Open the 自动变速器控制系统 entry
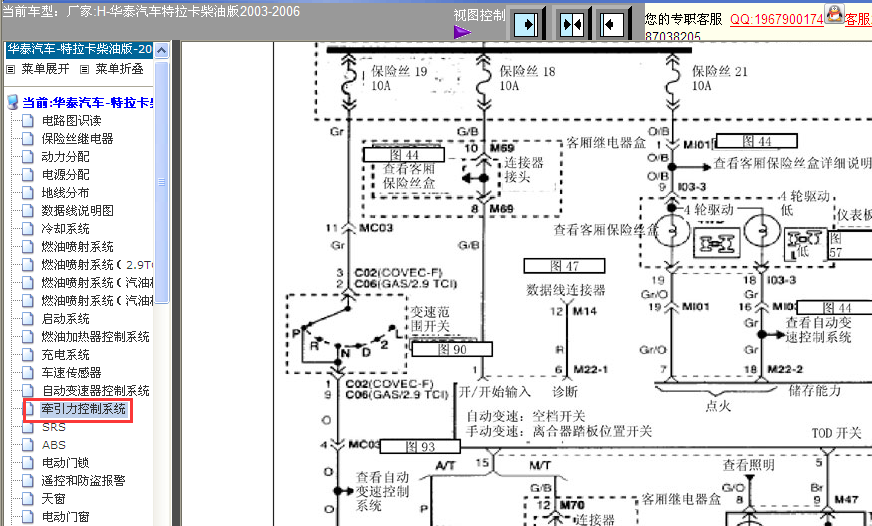 tap(95, 391)
